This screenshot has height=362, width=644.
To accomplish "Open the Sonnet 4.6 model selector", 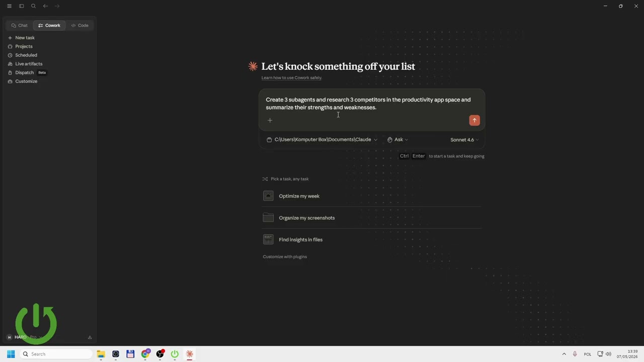I will [464, 140].
